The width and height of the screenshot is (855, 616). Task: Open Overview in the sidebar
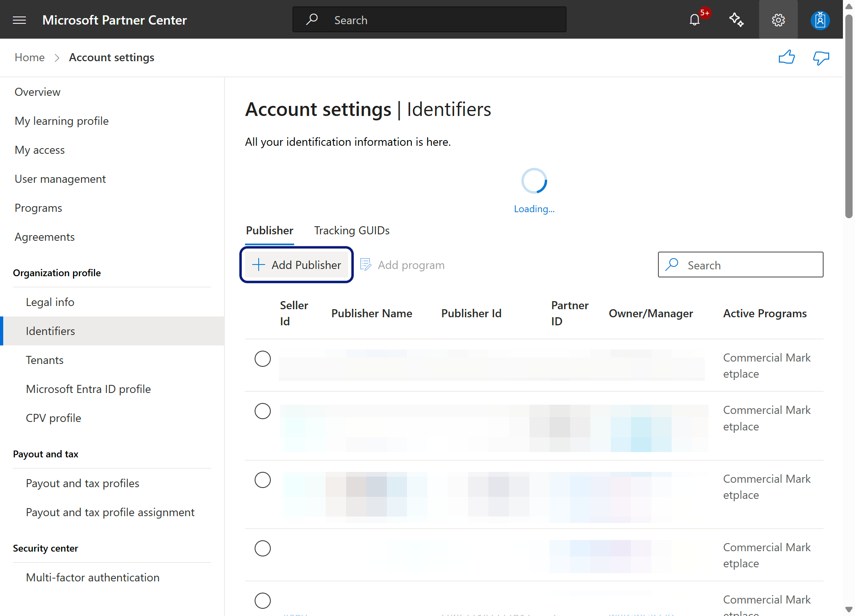[37, 92]
